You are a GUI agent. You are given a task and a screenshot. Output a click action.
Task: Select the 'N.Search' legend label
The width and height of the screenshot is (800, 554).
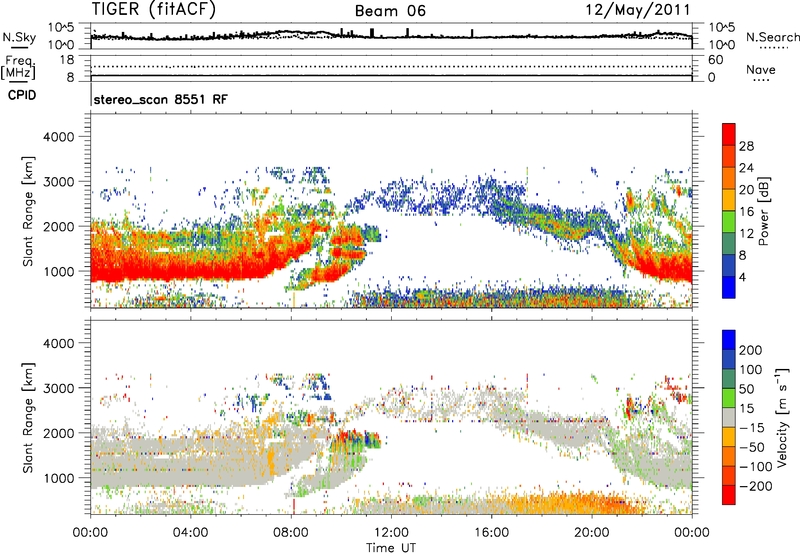pyautogui.click(x=772, y=37)
